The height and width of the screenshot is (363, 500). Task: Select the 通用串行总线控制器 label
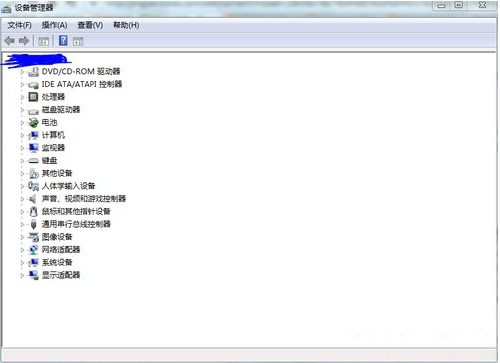point(76,224)
